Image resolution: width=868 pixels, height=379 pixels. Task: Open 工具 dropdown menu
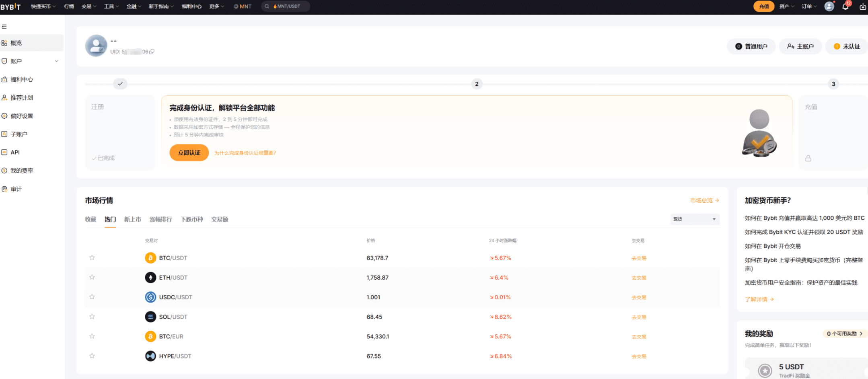pos(111,6)
